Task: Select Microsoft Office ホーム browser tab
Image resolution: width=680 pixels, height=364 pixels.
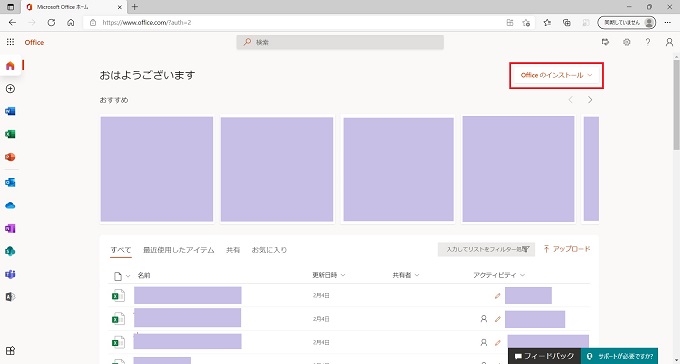Action: pyautogui.click(x=73, y=7)
